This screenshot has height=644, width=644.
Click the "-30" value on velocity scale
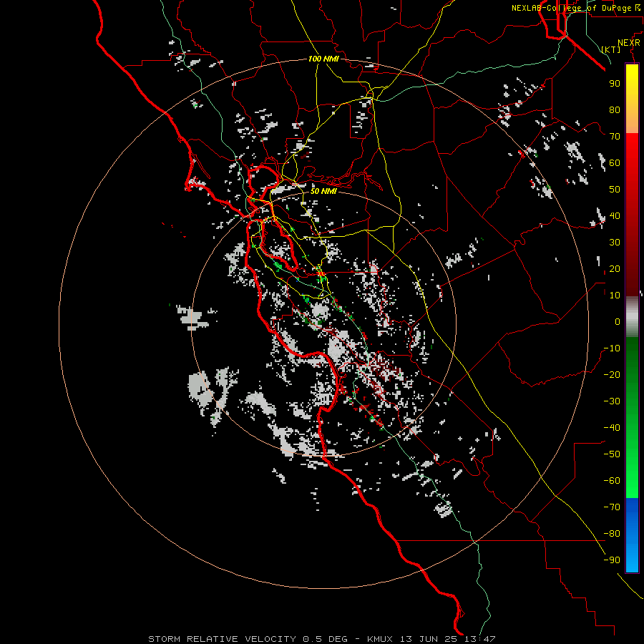612,401
